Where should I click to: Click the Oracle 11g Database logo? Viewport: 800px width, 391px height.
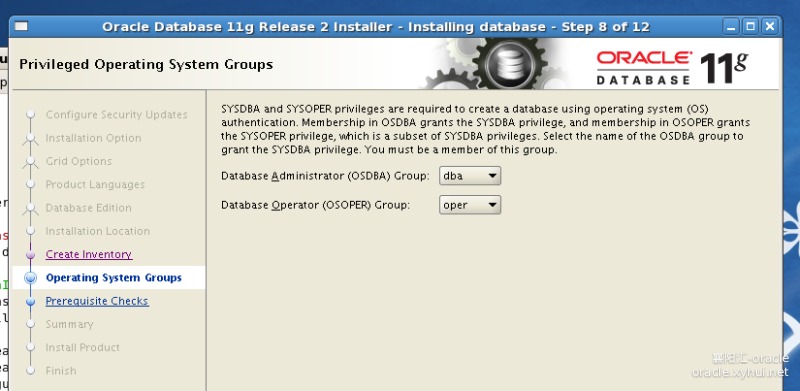(x=672, y=67)
